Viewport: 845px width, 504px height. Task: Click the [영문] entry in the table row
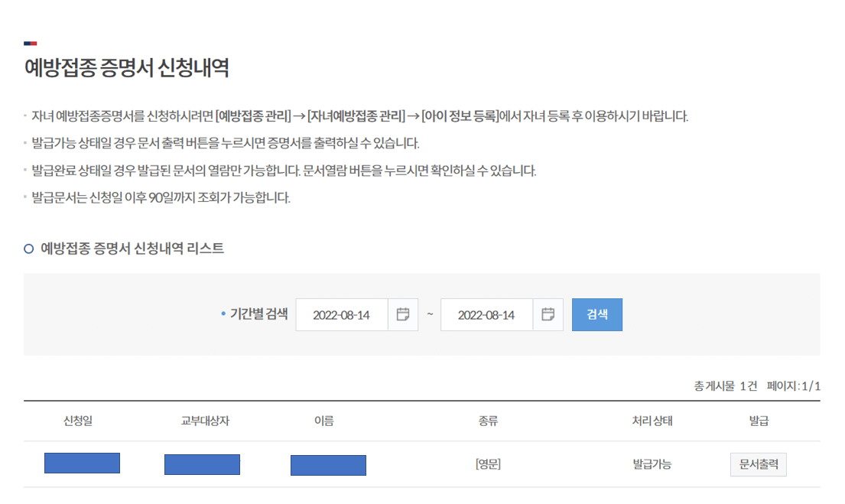tap(486, 464)
